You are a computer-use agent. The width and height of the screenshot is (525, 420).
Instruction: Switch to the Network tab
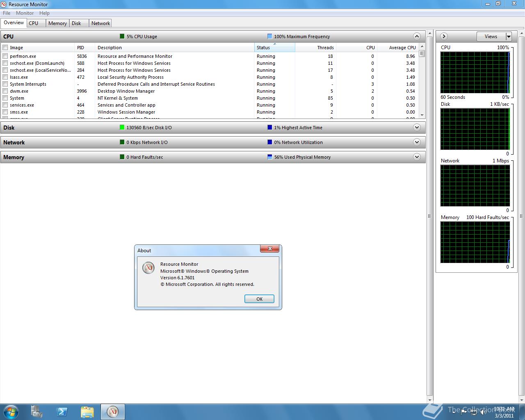tap(100, 23)
